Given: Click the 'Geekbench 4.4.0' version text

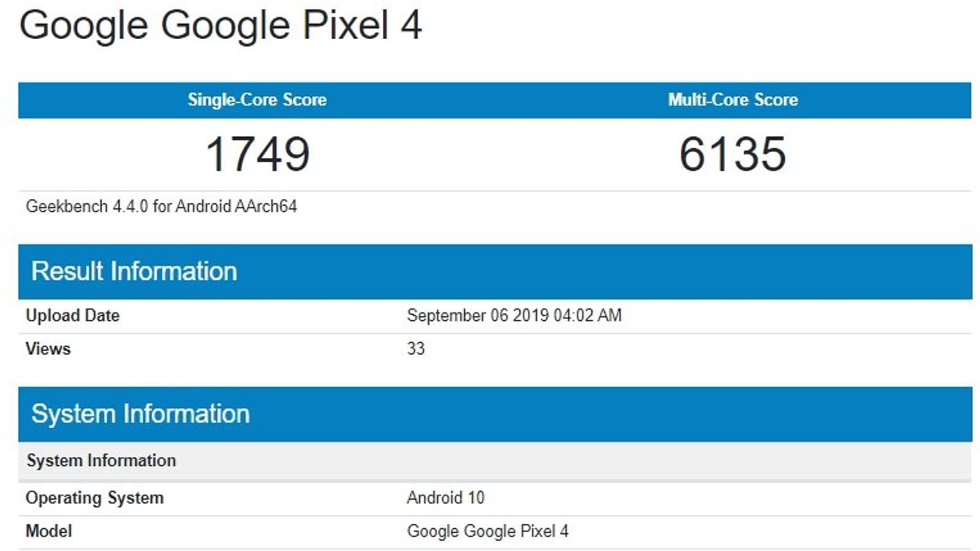Looking at the screenshot, I should tap(87, 206).
